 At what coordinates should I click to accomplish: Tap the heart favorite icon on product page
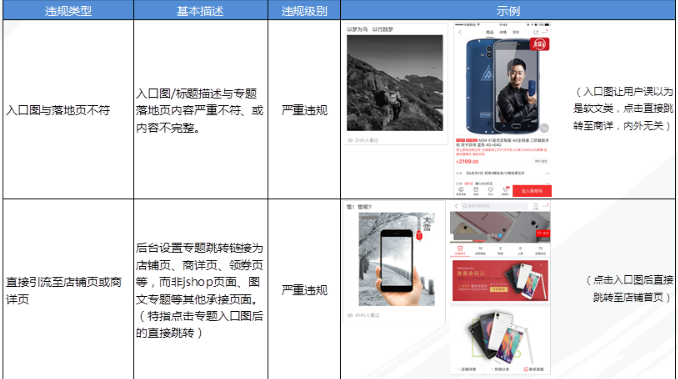point(490,191)
